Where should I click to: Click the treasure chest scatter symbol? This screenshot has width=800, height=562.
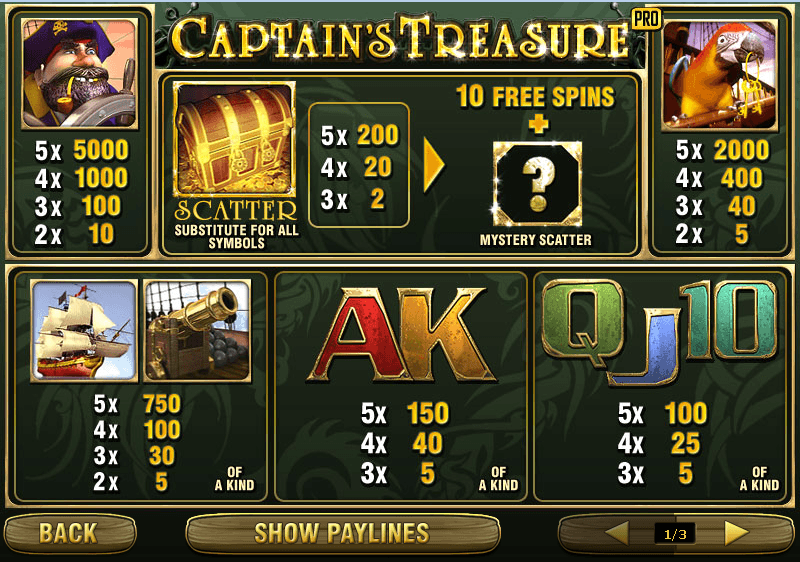[234, 139]
